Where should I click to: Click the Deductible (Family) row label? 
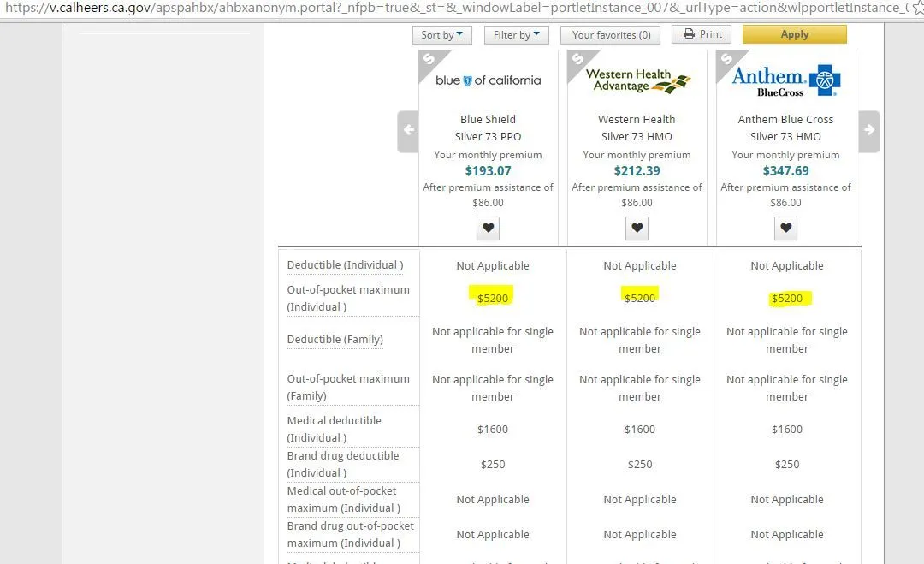335,340
